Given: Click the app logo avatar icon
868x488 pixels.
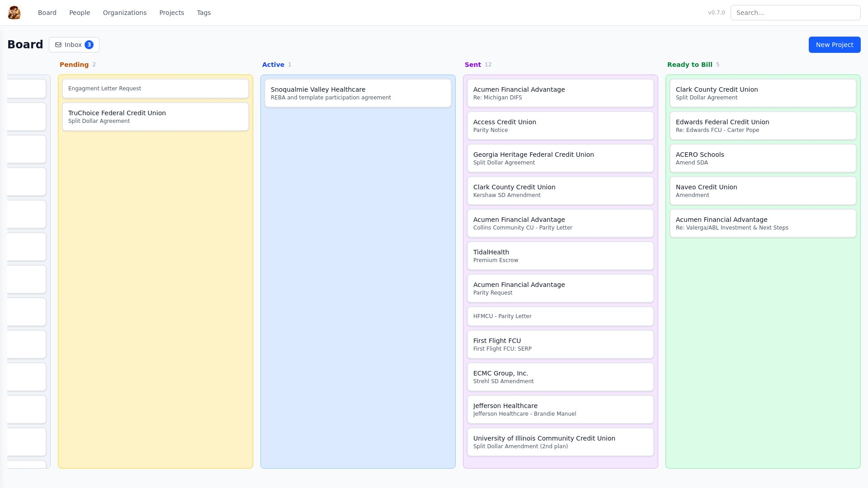Looking at the screenshot, I should pos(14,13).
